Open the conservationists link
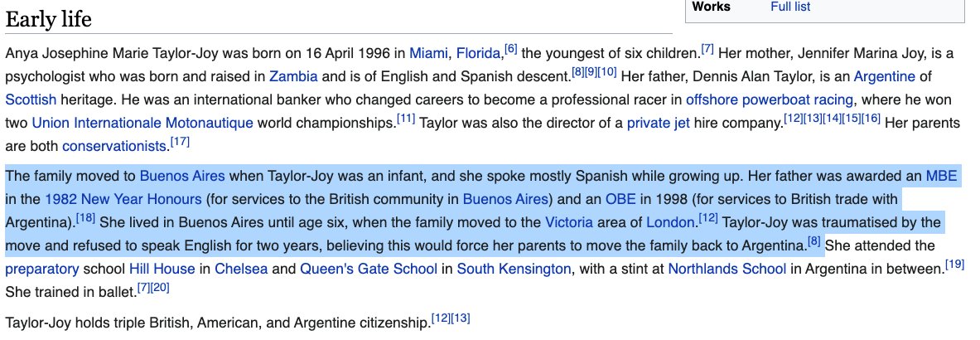 point(114,147)
